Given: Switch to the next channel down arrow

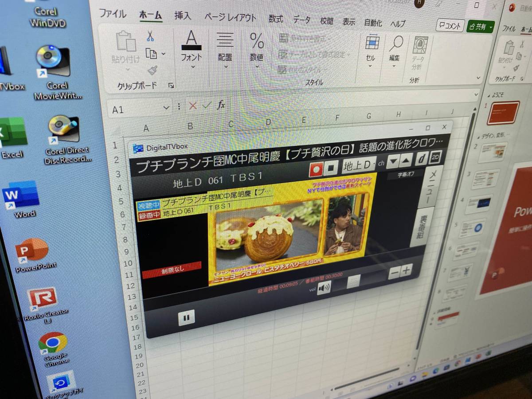Looking at the screenshot, I should click(392, 161).
